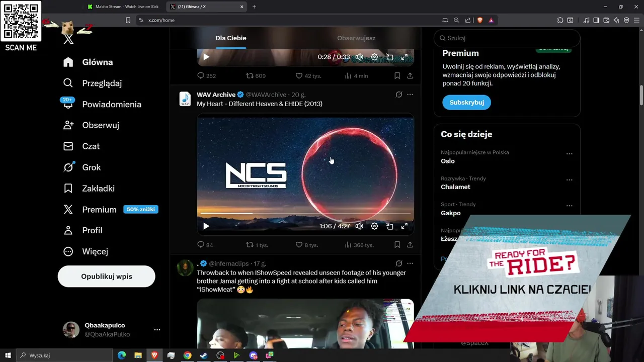Screen dimensions: 644x362
Task: Like the WAV Archive post
Action: coord(306,245)
